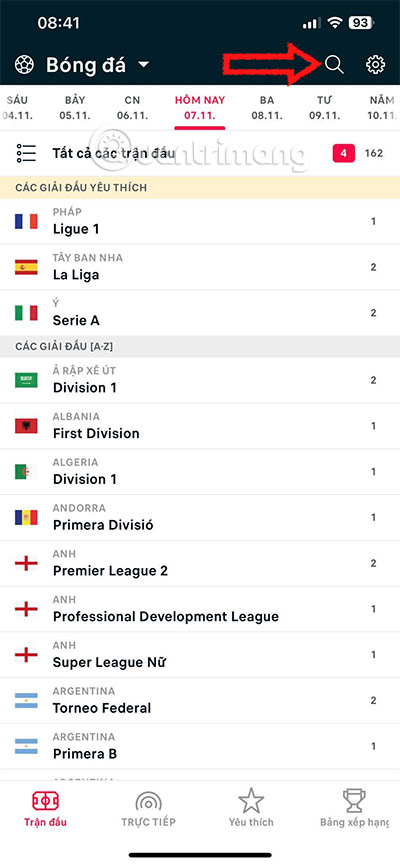This screenshot has height=865, width=400.
Task: Open Premier League 2 row
Action: 200,563
